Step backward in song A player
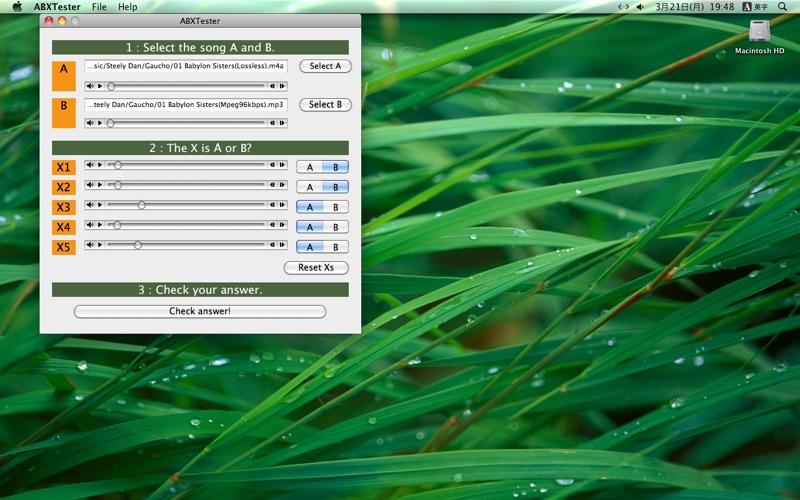Viewport: 800px width, 500px height. click(x=272, y=86)
